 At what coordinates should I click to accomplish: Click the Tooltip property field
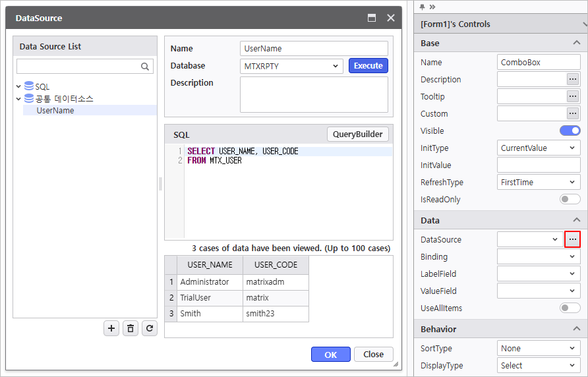(x=532, y=96)
